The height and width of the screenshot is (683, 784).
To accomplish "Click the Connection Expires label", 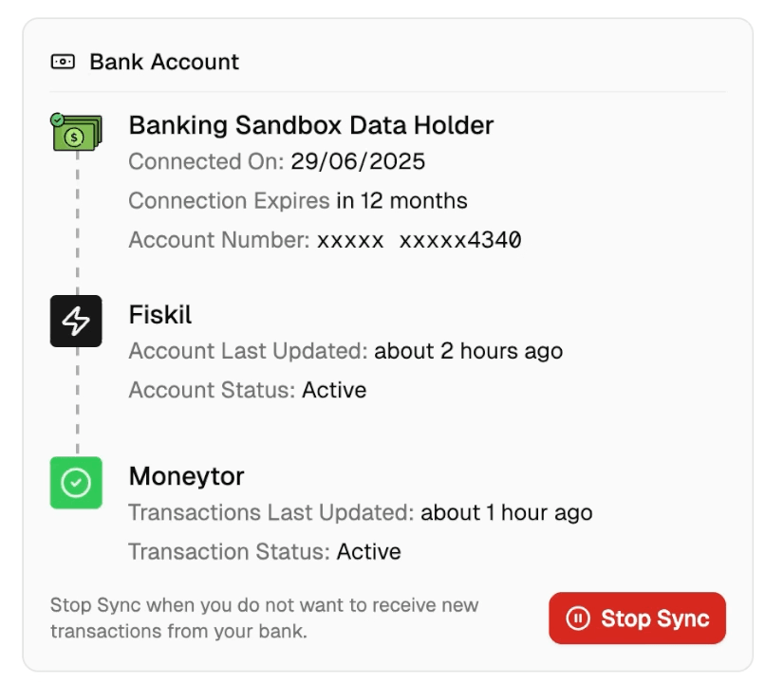I will coord(229,201).
